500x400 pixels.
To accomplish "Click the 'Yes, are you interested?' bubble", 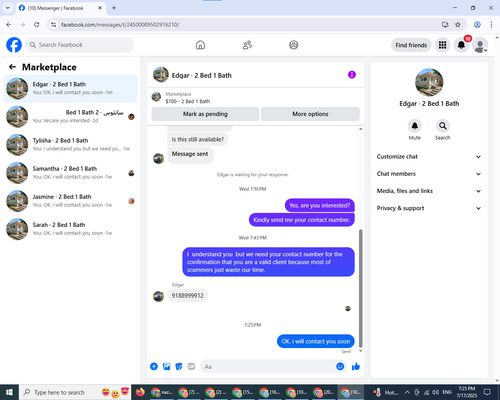I will 320,205.
